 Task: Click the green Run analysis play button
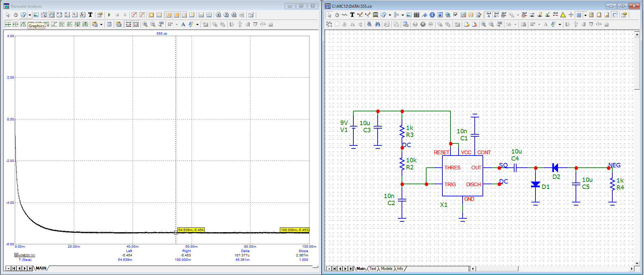(109, 15)
